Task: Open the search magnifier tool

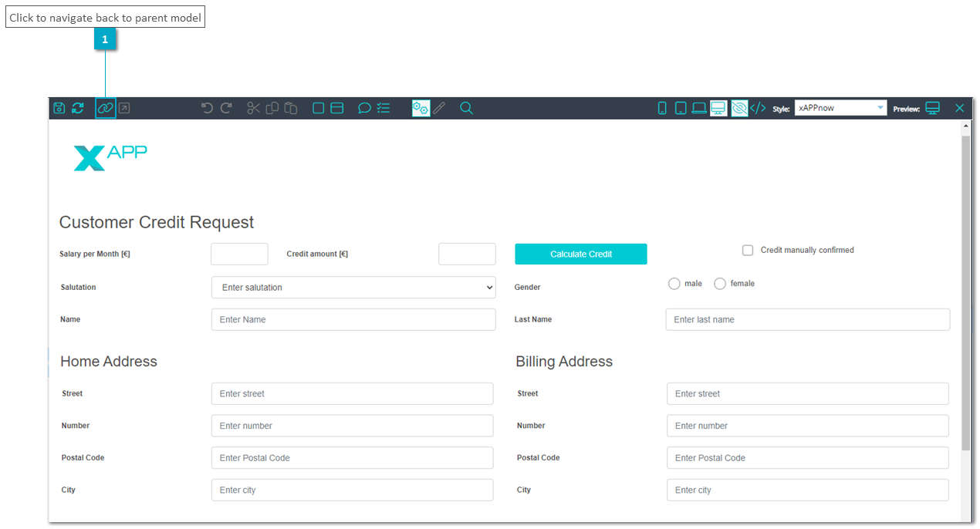Action: (x=466, y=108)
